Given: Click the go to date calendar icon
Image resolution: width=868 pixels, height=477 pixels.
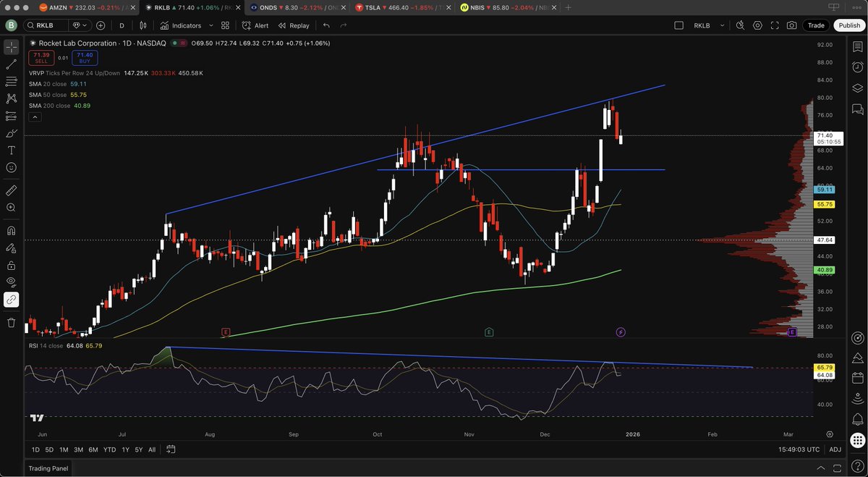Looking at the screenshot, I should tap(171, 449).
